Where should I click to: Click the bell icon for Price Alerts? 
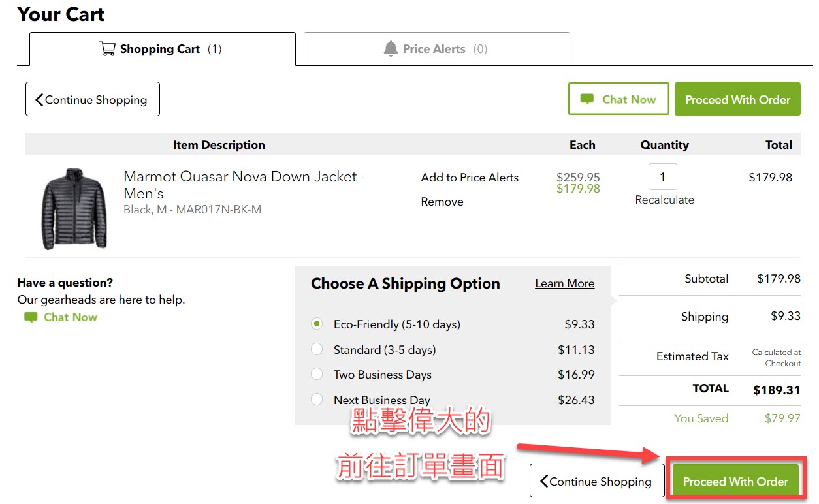pyautogui.click(x=391, y=49)
